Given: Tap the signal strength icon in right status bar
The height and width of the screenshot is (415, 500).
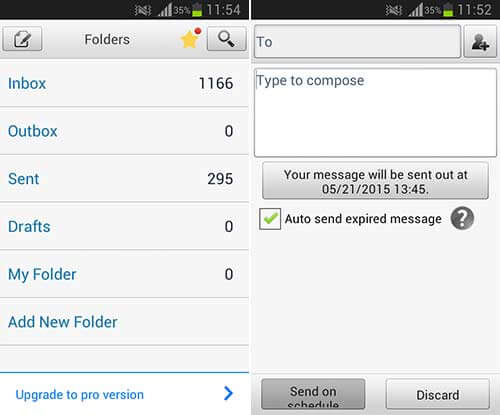Looking at the screenshot, I should 416,10.
